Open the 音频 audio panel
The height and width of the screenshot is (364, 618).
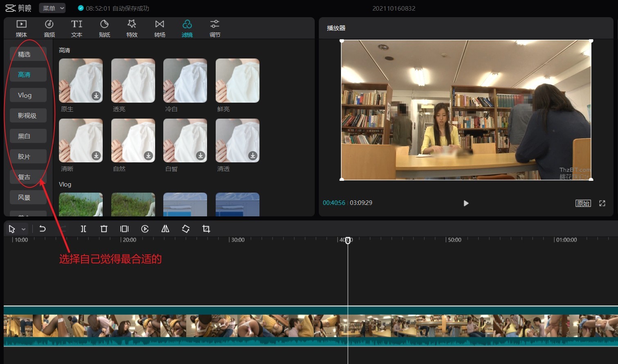coord(49,28)
